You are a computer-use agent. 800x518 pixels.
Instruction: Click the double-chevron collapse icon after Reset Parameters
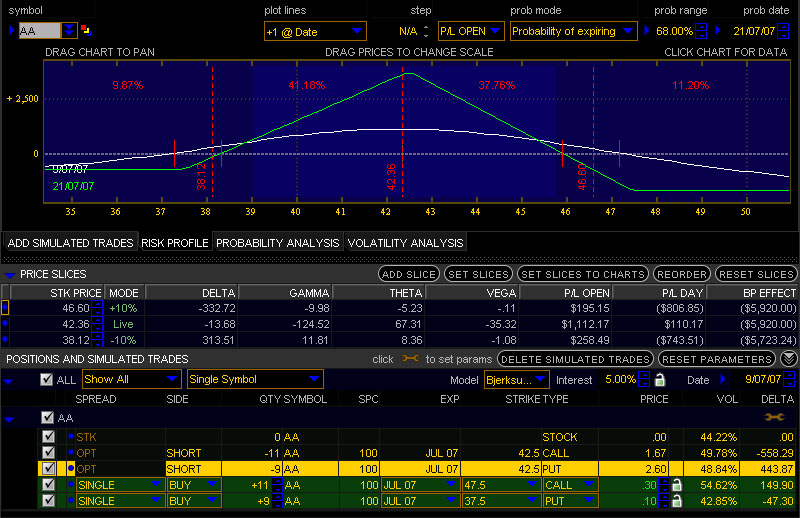[789, 359]
